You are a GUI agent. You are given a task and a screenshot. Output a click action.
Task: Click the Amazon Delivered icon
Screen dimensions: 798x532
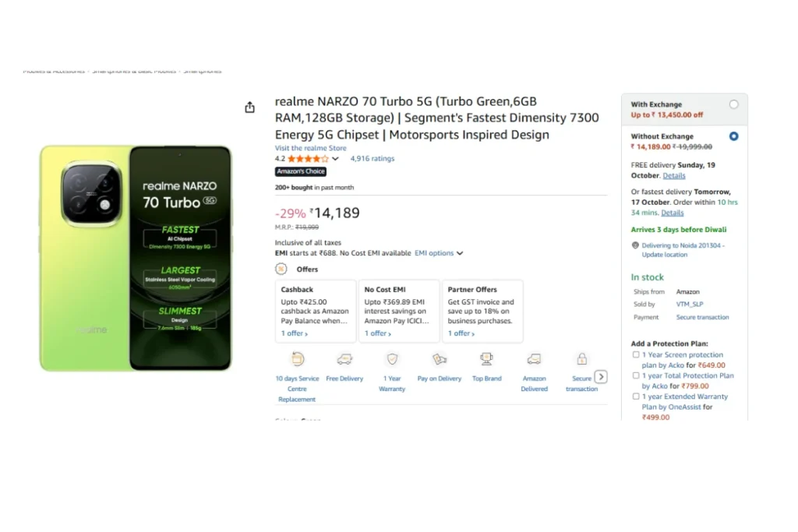coord(534,359)
